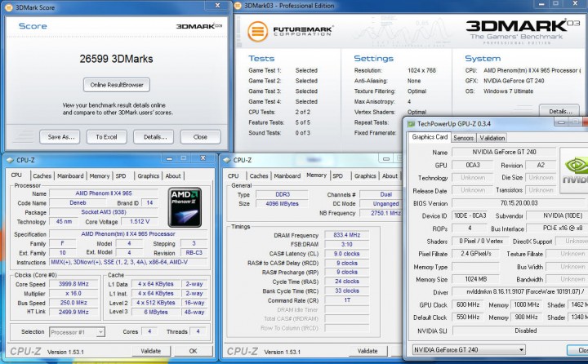This screenshot has width=588, height=364.
Task: Click memory Size value 4096 MBytes
Action: click(x=282, y=203)
